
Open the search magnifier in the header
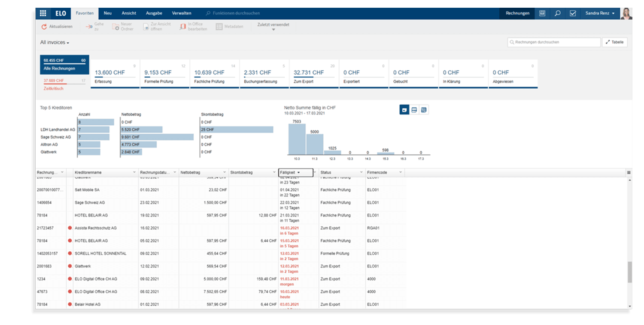[557, 13]
